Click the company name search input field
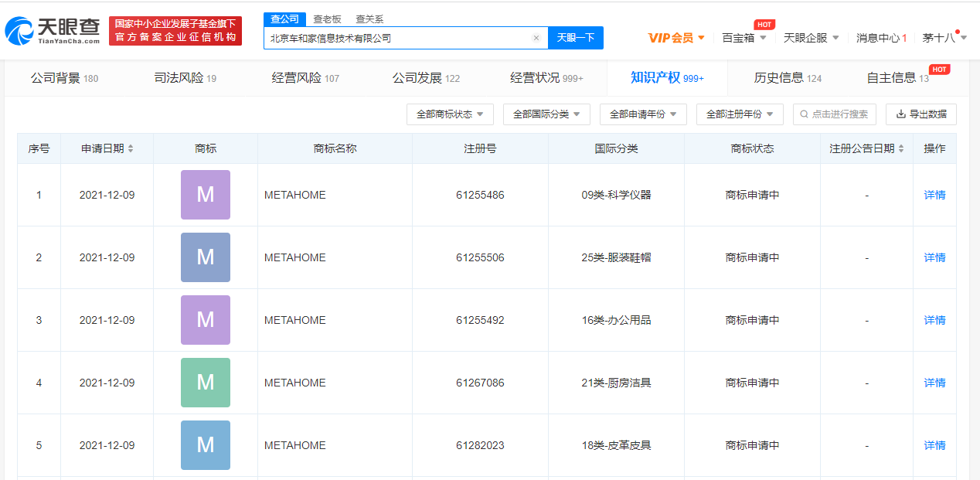980x480 pixels. click(x=398, y=38)
